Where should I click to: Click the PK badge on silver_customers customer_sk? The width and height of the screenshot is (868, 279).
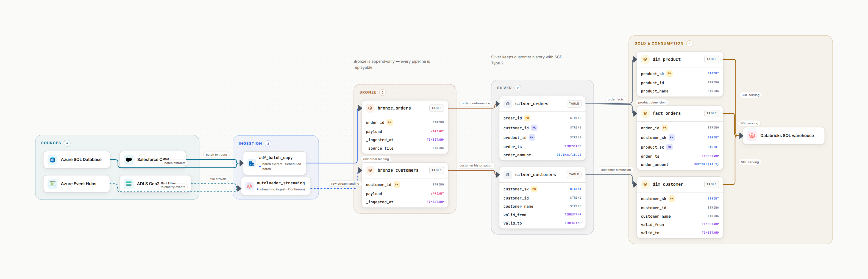coord(534,189)
